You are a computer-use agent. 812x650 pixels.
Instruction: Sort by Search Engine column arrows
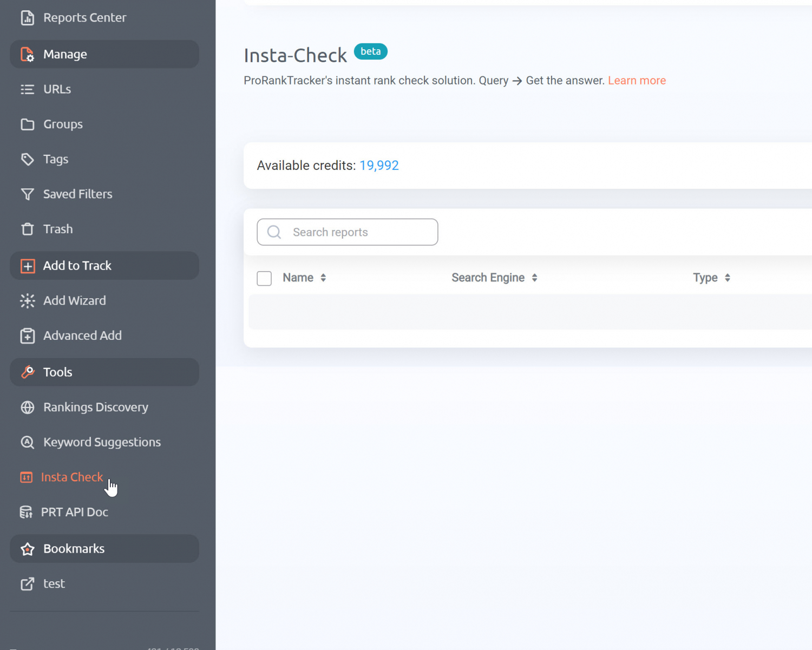[x=534, y=278]
